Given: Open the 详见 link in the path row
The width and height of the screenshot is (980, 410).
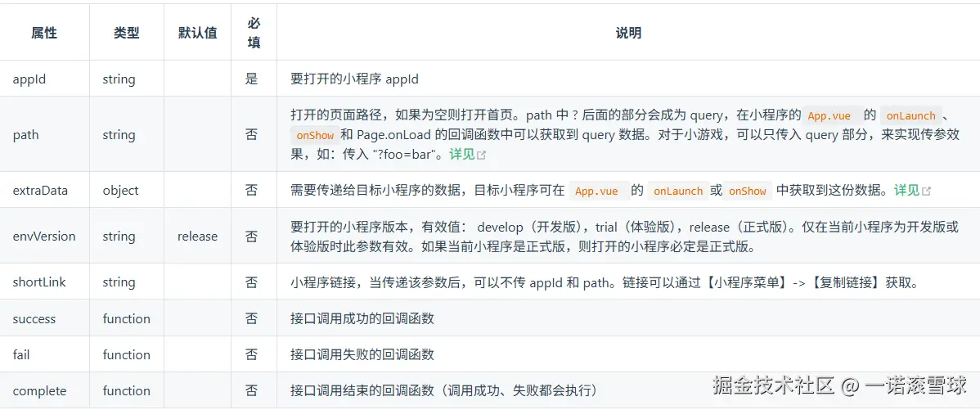Looking at the screenshot, I should (462, 155).
